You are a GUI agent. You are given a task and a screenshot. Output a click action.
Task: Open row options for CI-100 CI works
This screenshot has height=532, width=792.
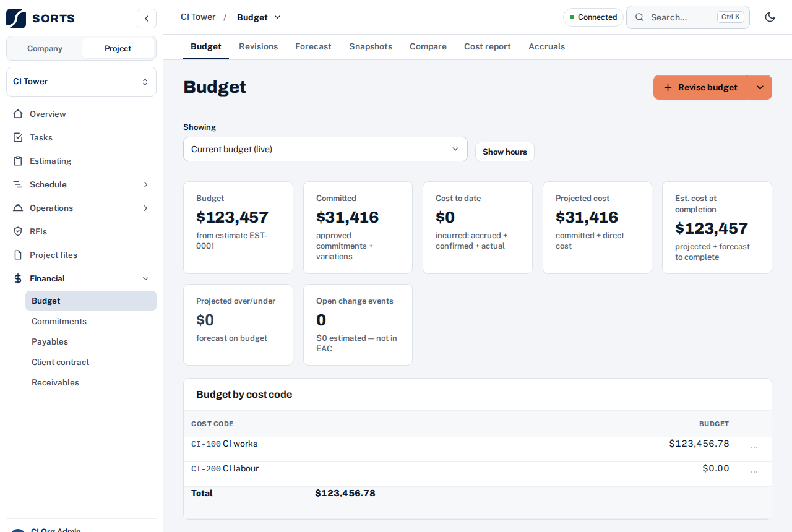(754, 447)
